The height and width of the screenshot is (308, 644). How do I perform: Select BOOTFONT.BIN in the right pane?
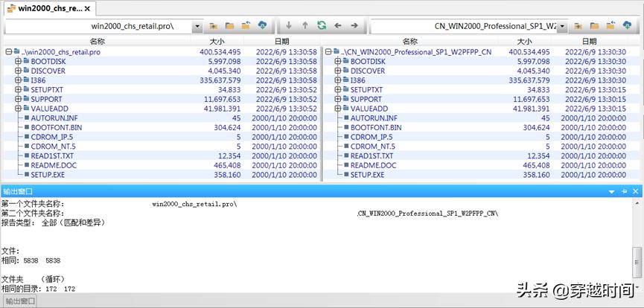pos(376,128)
